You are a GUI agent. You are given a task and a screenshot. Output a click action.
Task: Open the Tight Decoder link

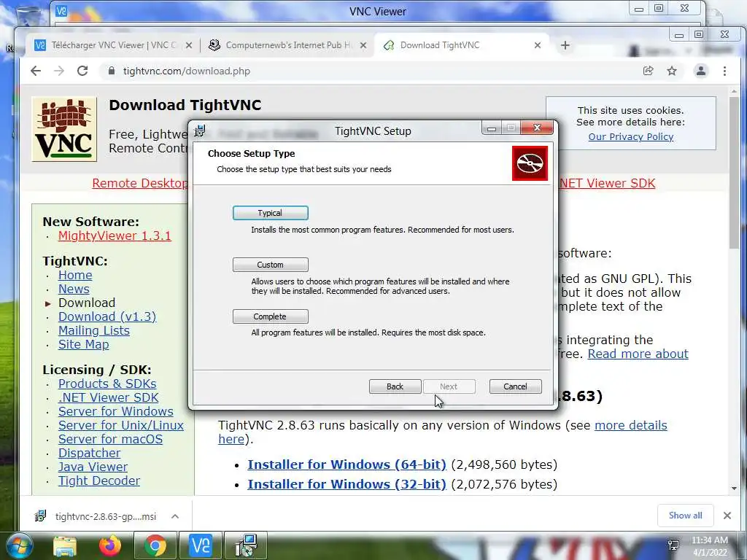point(99,481)
